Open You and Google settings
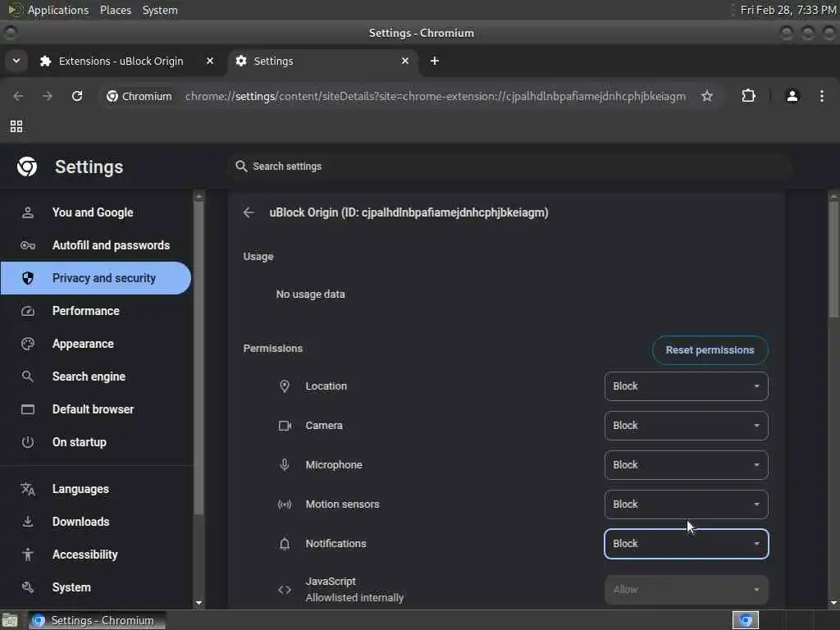840x630 pixels. [95, 212]
